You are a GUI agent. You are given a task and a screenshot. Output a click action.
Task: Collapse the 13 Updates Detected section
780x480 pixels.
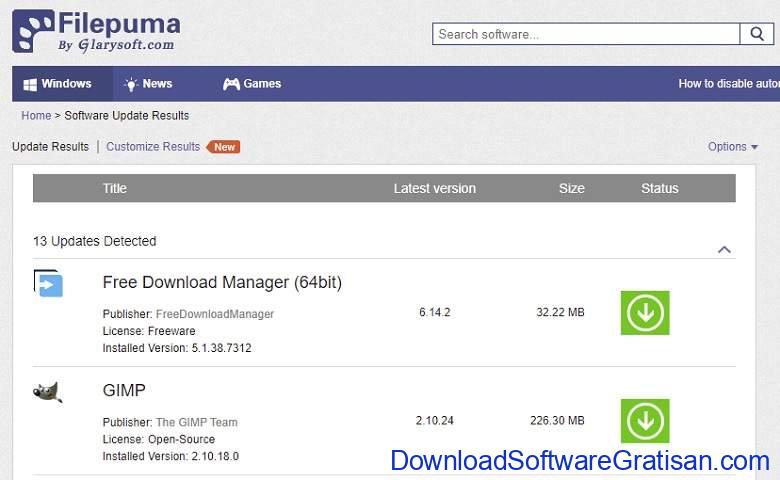(x=724, y=250)
